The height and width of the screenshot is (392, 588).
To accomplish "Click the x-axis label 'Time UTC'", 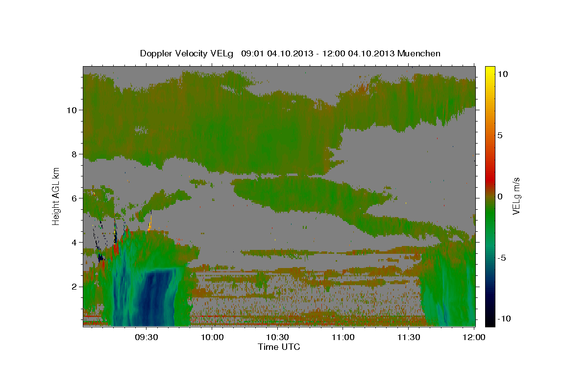I will click(x=279, y=347).
